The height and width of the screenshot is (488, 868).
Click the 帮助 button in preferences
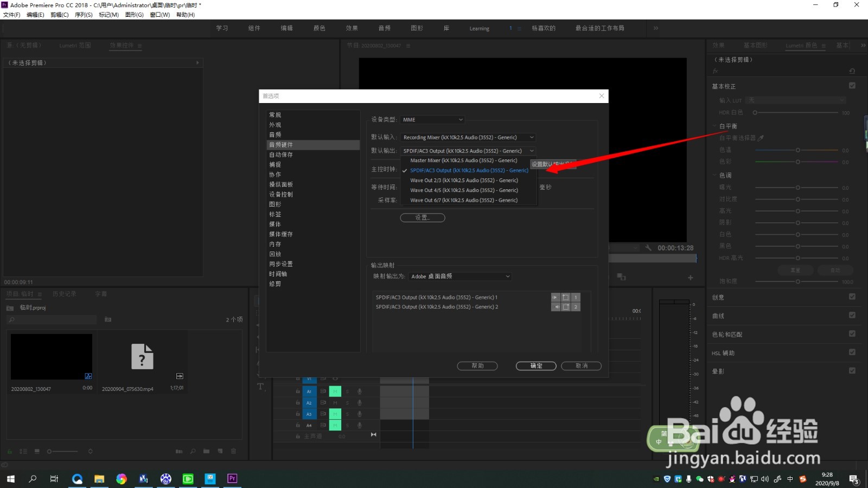coord(477,366)
